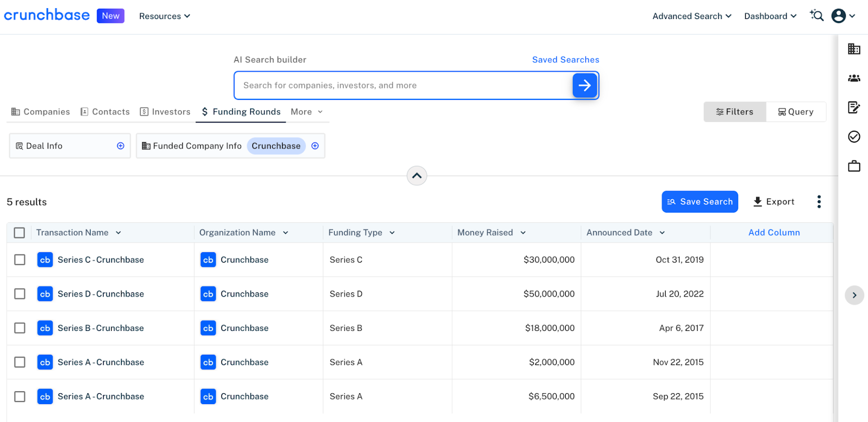Screen dimensions: 868x422
Task: Click the New badge next to logo
Action: coord(111,16)
